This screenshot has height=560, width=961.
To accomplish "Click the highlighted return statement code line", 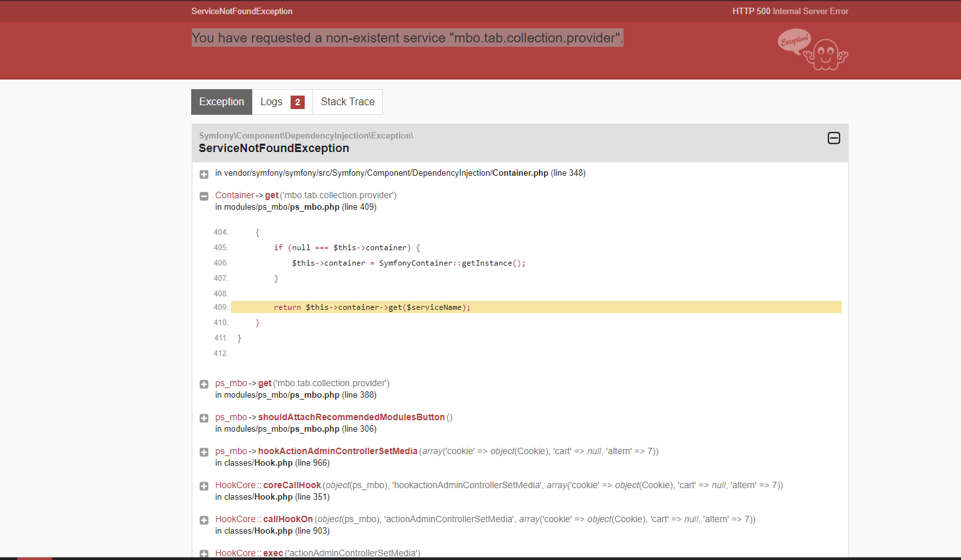I will 536,307.
